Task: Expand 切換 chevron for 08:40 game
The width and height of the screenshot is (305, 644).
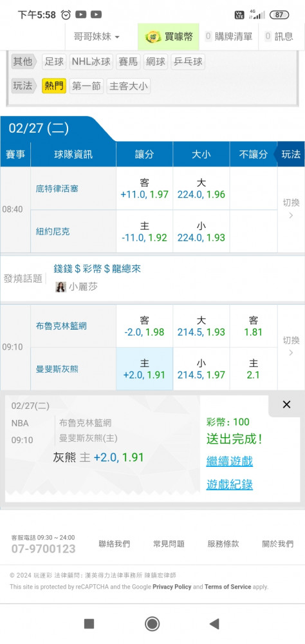Action: tap(291, 209)
